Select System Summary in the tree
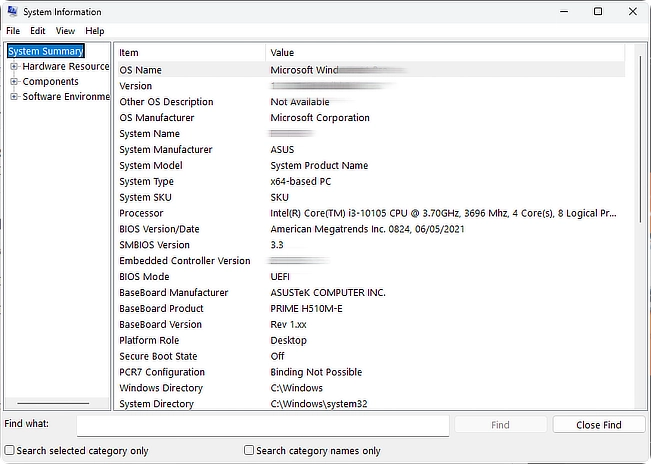The width and height of the screenshot is (651, 464). click(46, 51)
